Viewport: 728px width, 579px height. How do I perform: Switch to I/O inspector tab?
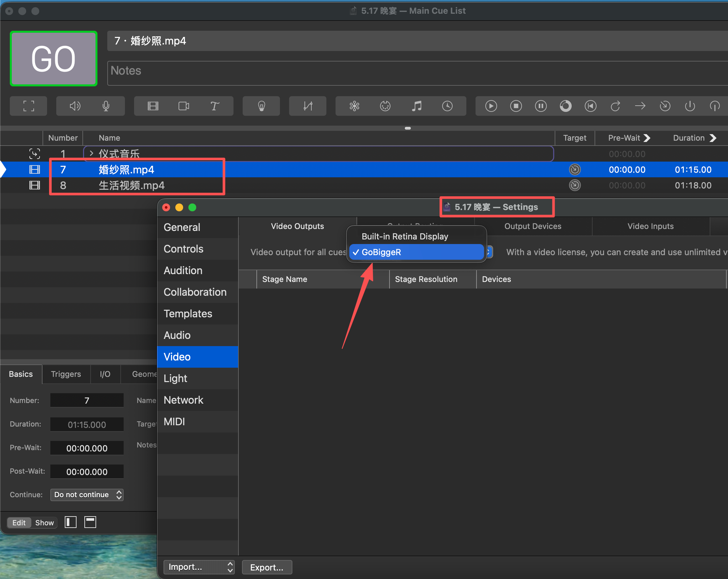[x=105, y=374]
